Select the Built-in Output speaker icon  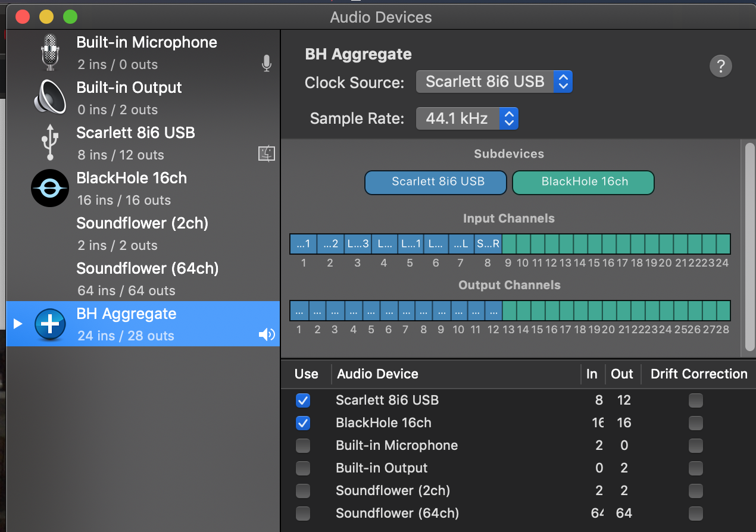click(x=50, y=98)
